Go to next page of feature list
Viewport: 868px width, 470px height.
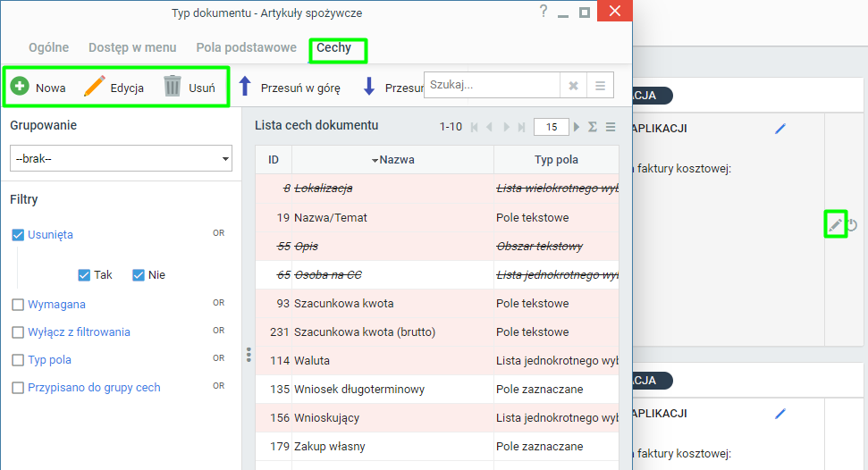pyautogui.click(x=506, y=127)
